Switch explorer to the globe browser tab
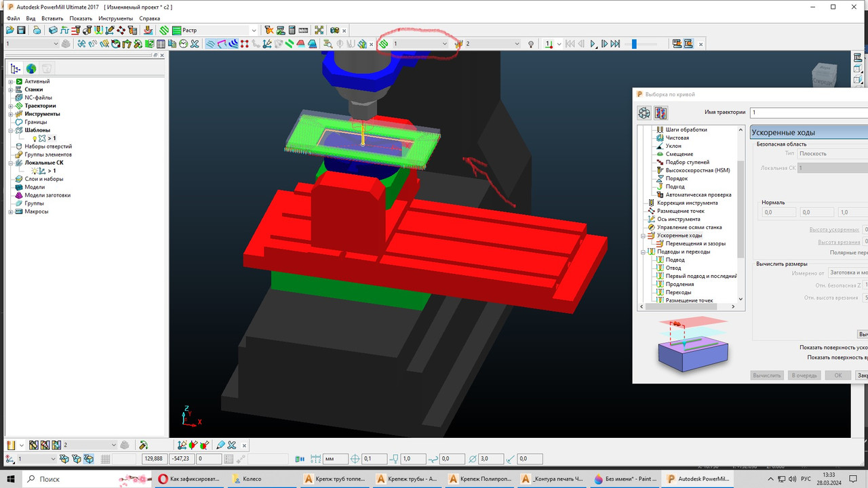This screenshot has height=488, width=868. 31,68
